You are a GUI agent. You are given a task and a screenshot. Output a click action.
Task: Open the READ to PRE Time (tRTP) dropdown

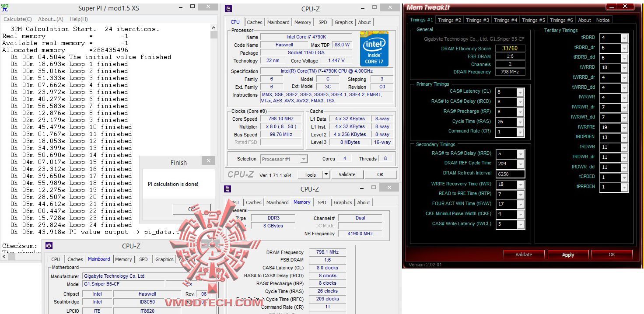tap(520, 195)
